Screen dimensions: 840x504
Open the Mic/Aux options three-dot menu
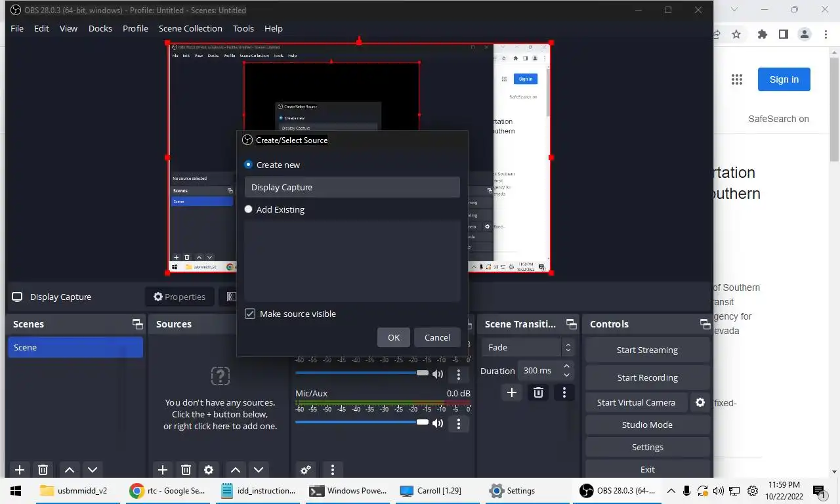tap(459, 424)
